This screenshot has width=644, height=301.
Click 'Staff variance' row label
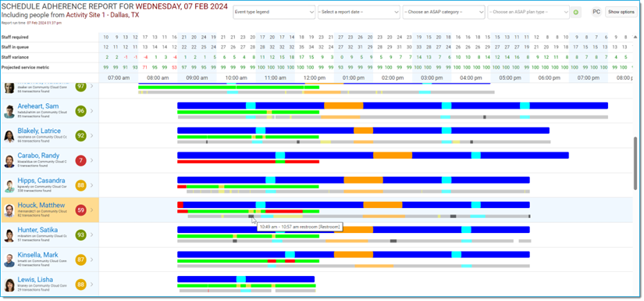(14, 57)
